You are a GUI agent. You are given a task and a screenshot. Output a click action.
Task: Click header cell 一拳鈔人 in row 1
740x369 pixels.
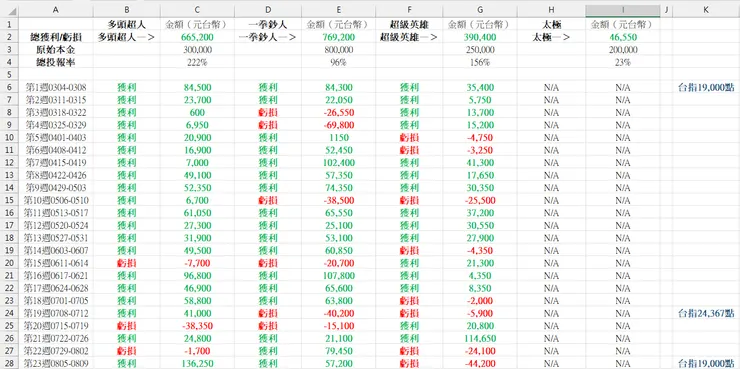point(268,25)
